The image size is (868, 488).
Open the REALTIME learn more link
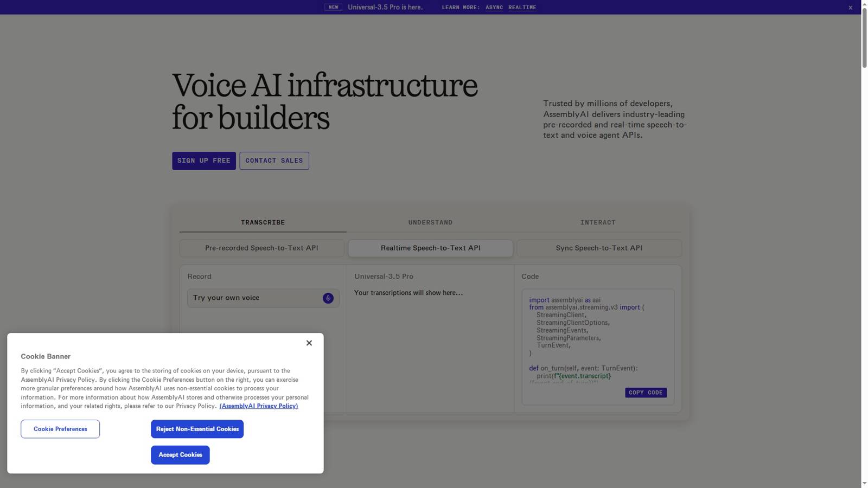tap(522, 8)
